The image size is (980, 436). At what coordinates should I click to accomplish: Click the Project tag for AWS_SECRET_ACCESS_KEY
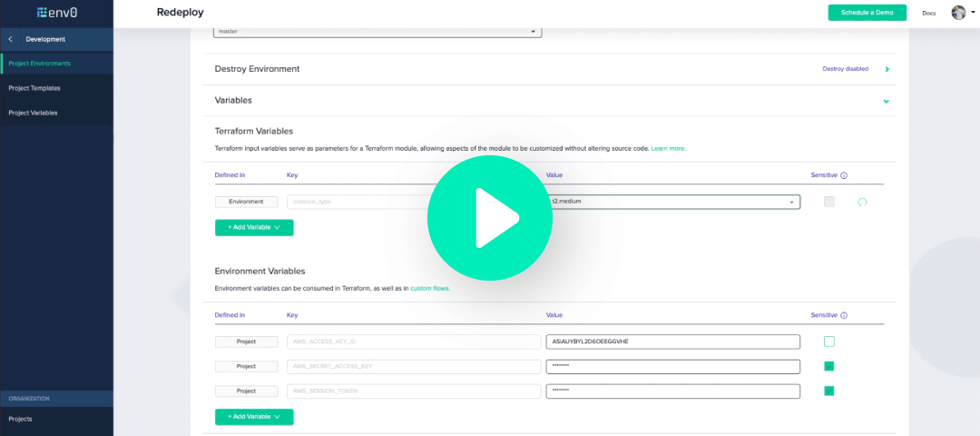(246, 367)
